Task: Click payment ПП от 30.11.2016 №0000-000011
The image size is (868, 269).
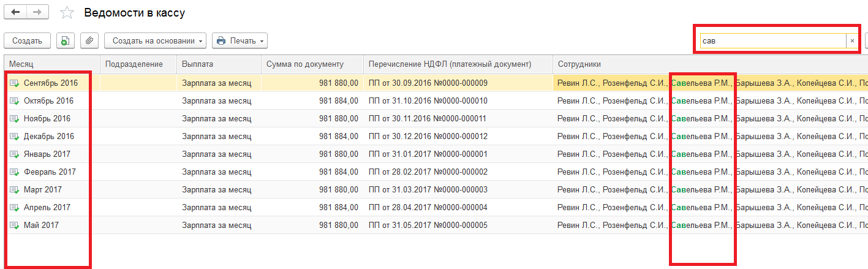Action: click(428, 118)
